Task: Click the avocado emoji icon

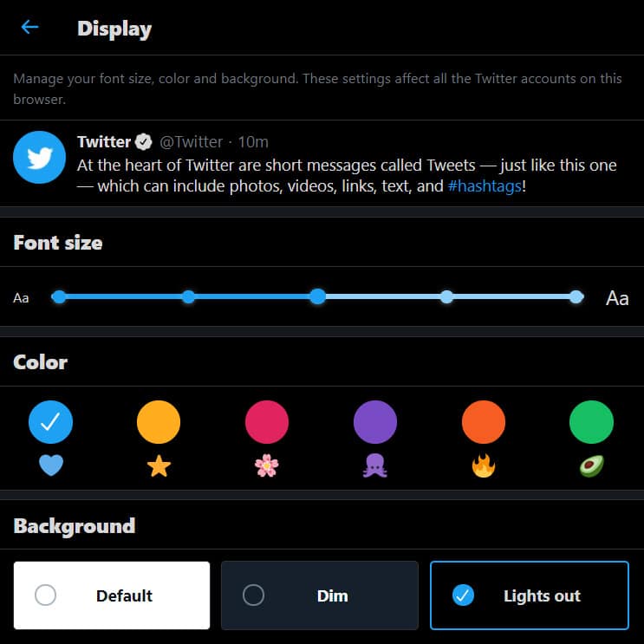Action: (x=591, y=465)
